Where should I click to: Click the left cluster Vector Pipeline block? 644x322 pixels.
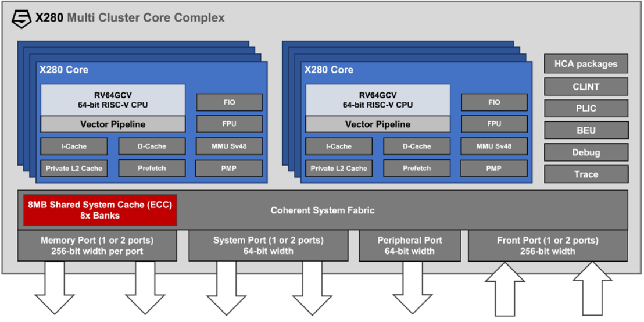point(113,124)
